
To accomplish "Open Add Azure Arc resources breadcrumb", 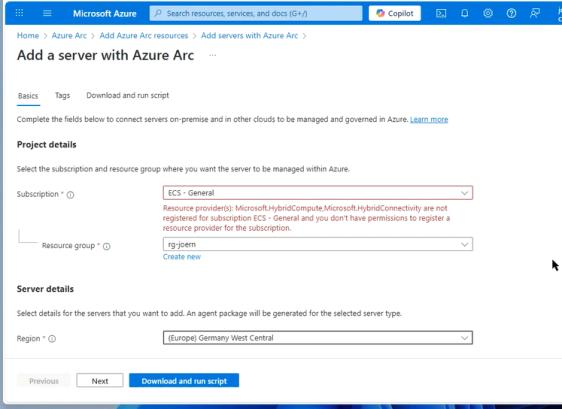I will coord(144,35).
